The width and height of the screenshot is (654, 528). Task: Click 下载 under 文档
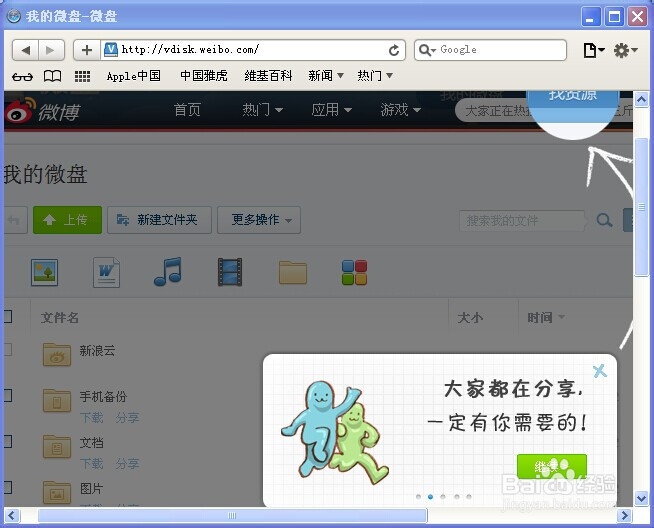point(91,463)
